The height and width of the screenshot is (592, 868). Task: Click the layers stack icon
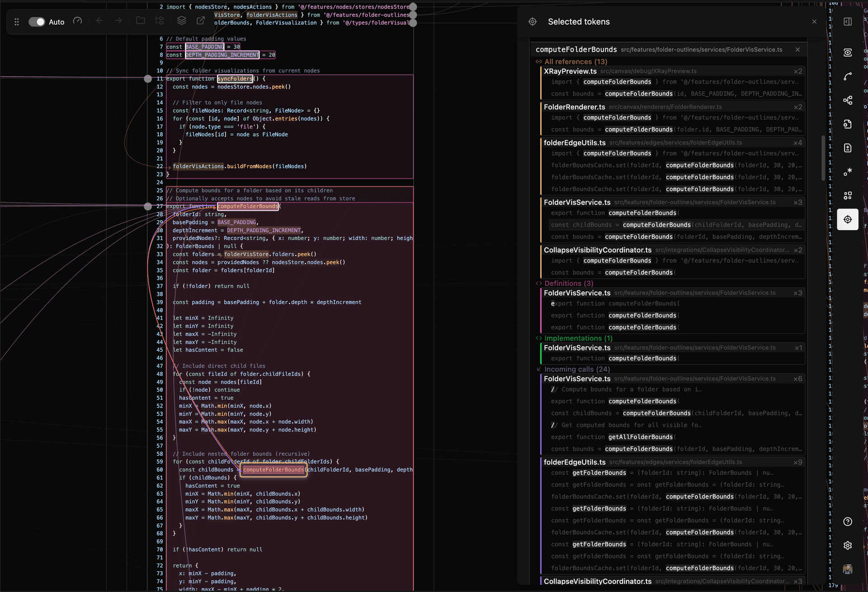181,21
